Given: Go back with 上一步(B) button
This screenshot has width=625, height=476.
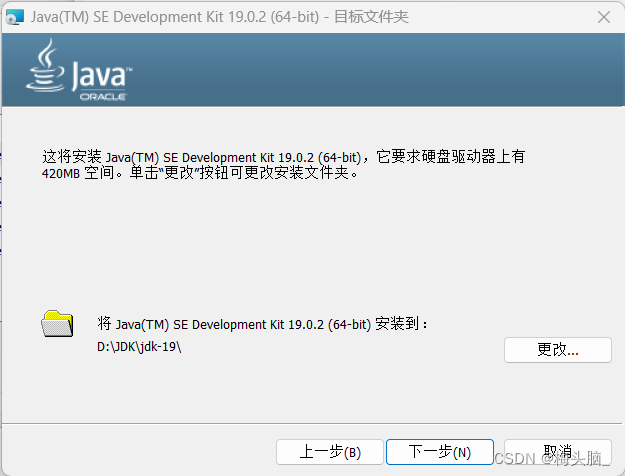Looking at the screenshot, I should pyautogui.click(x=330, y=452).
